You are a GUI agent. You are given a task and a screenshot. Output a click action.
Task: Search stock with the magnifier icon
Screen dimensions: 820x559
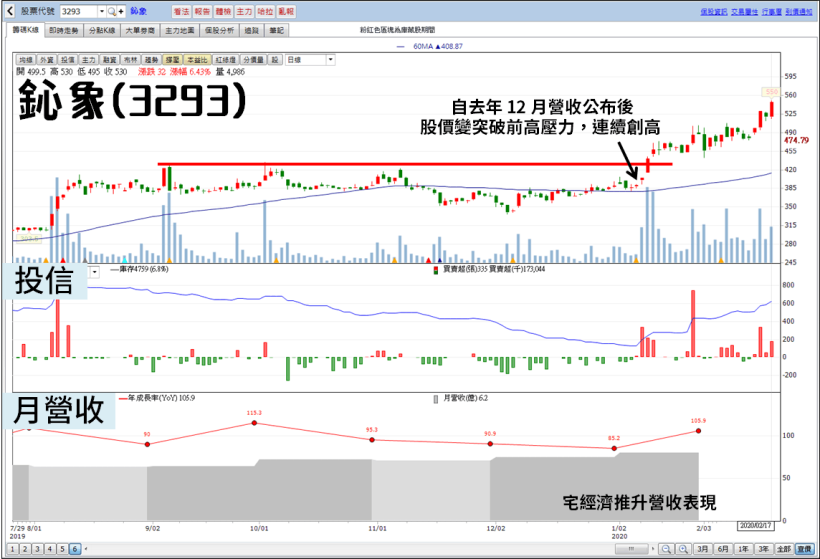point(111,12)
